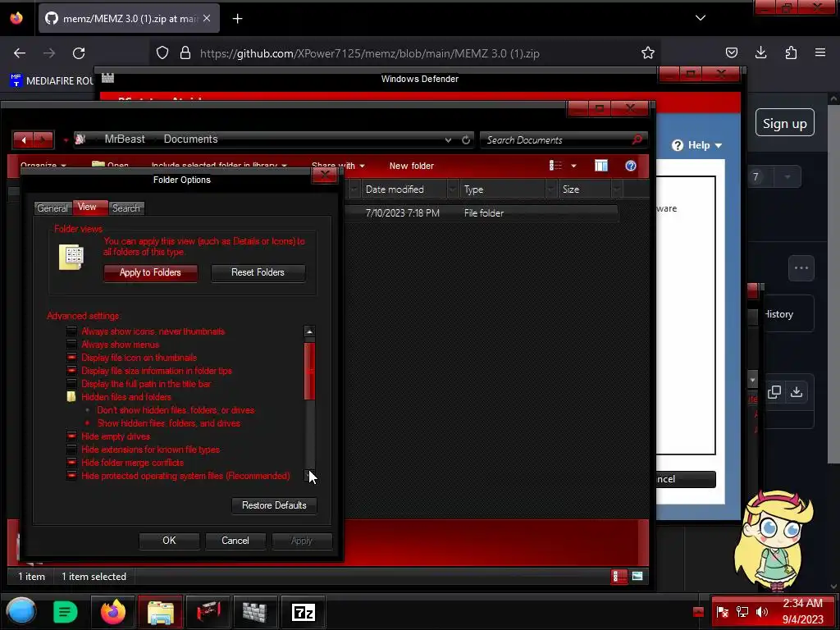Expand the view options dropdown arrow
The image size is (840, 630).
573,166
